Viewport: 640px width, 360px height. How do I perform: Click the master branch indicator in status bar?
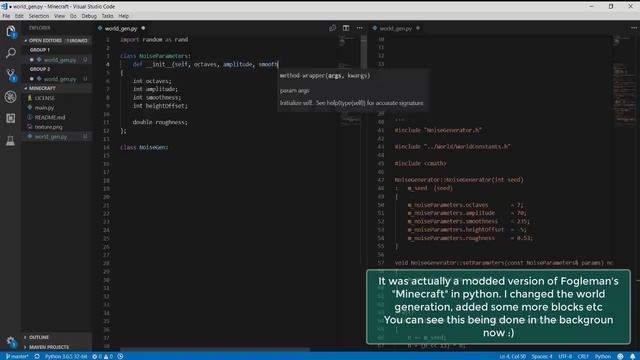[x=17, y=356]
